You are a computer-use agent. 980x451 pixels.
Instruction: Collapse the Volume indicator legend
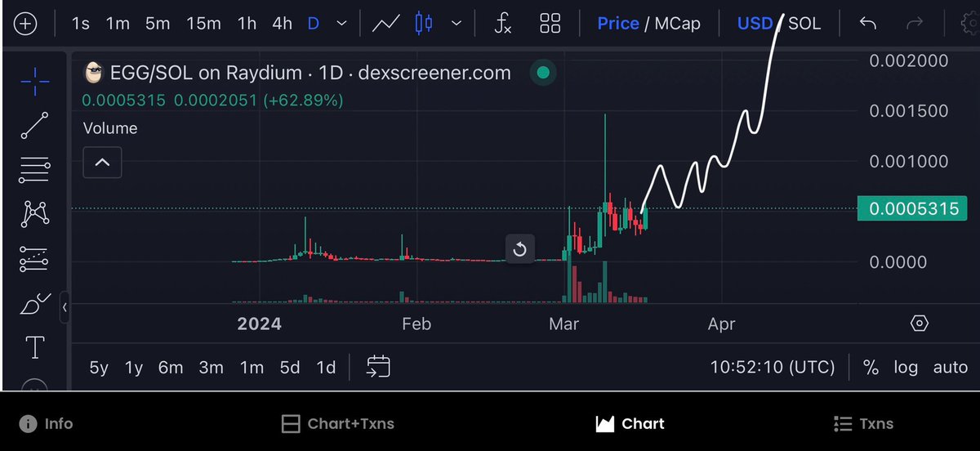[x=102, y=163]
